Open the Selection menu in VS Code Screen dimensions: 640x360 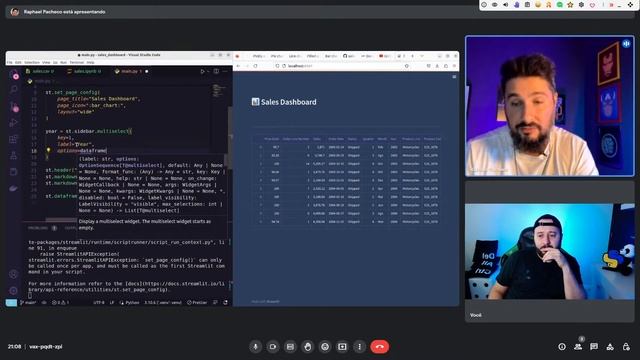coord(32,62)
